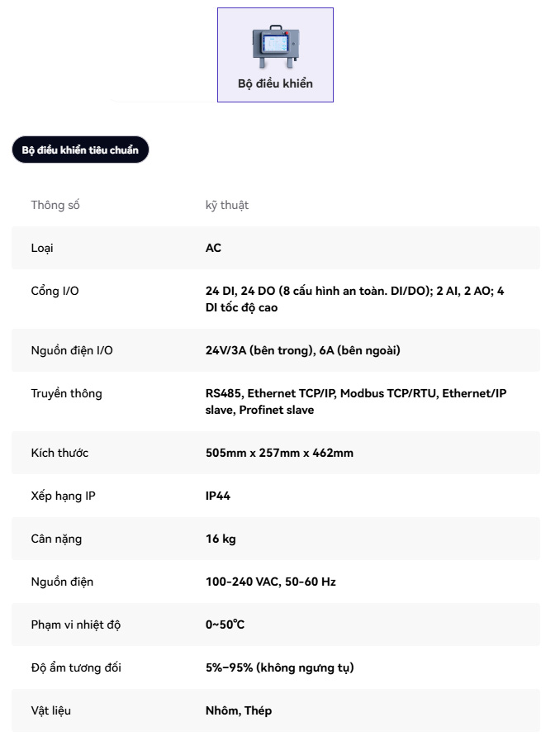Select the "Loại" row label

click(x=43, y=248)
